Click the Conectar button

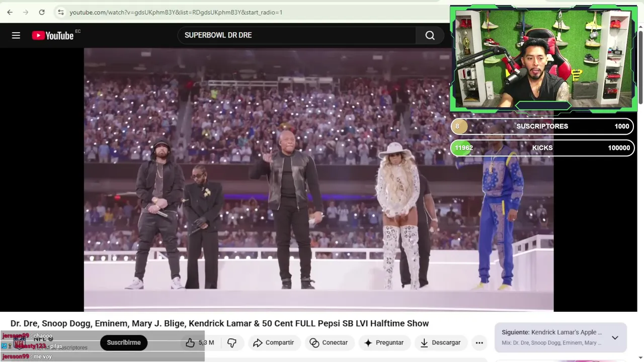(329, 342)
